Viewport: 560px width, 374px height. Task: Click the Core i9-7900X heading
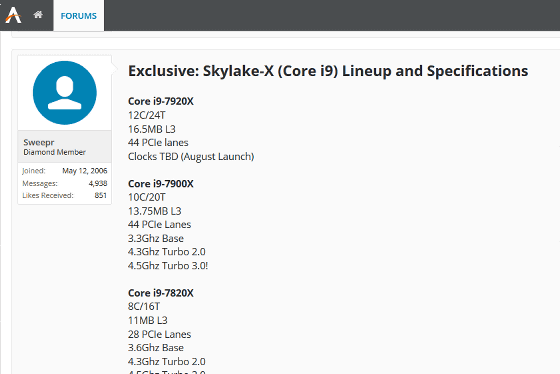pyautogui.click(x=161, y=184)
